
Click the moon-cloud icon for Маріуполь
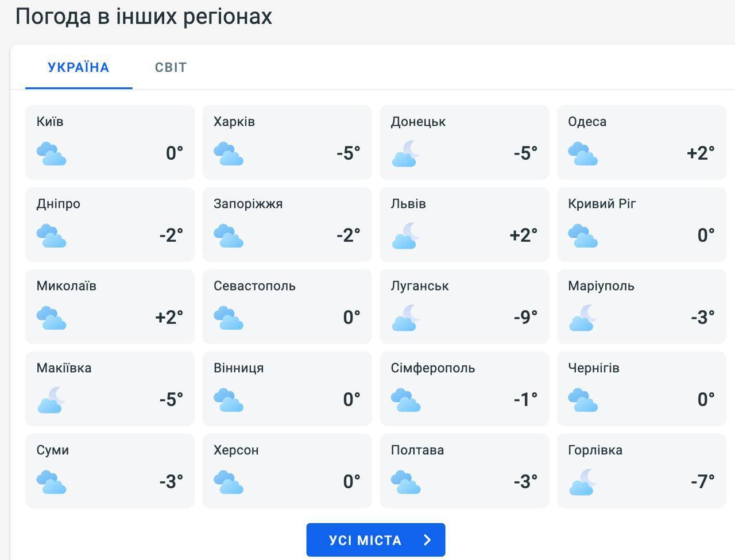(x=583, y=318)
